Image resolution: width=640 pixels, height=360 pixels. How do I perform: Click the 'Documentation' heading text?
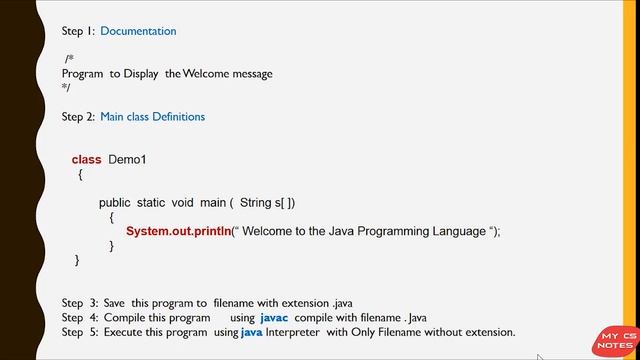(x=138, y=31)
